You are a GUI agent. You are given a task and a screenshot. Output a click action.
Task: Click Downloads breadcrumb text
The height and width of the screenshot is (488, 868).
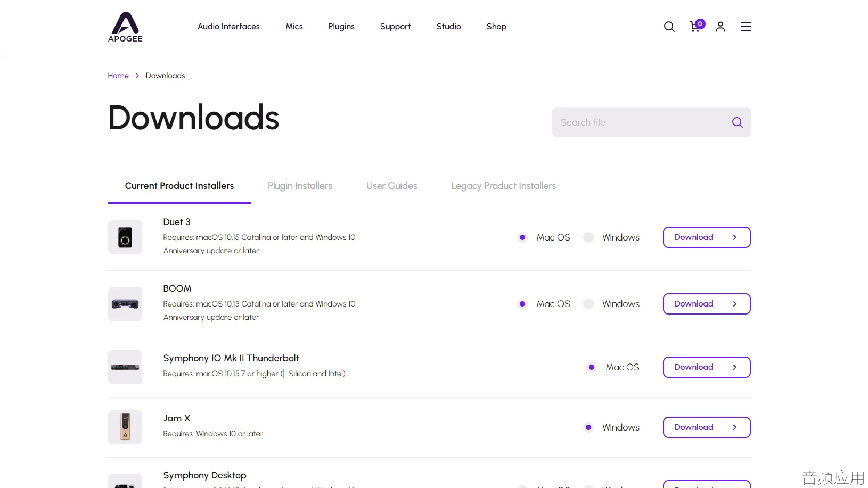166,76
